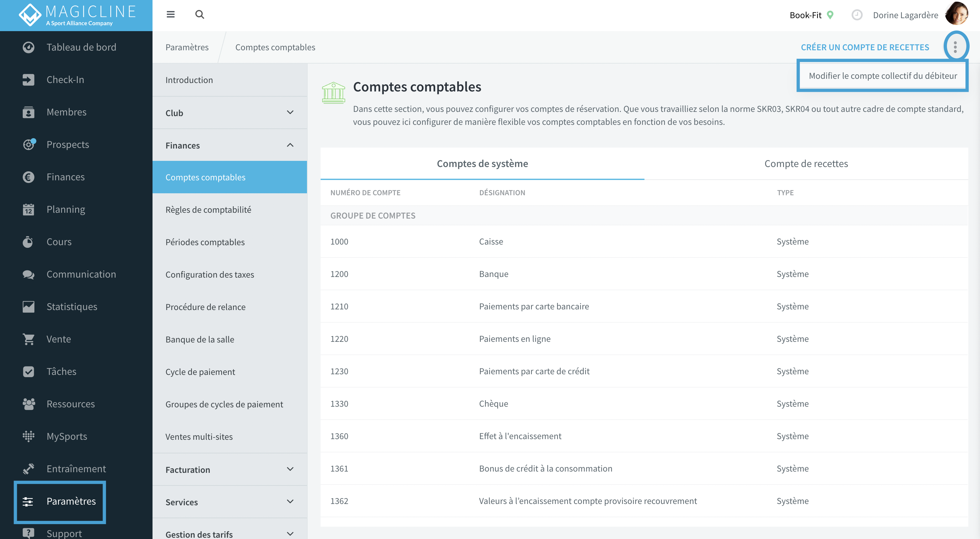980x539 pixels.
Task: Open the three-dot more options icon
Action: (955, 47)
